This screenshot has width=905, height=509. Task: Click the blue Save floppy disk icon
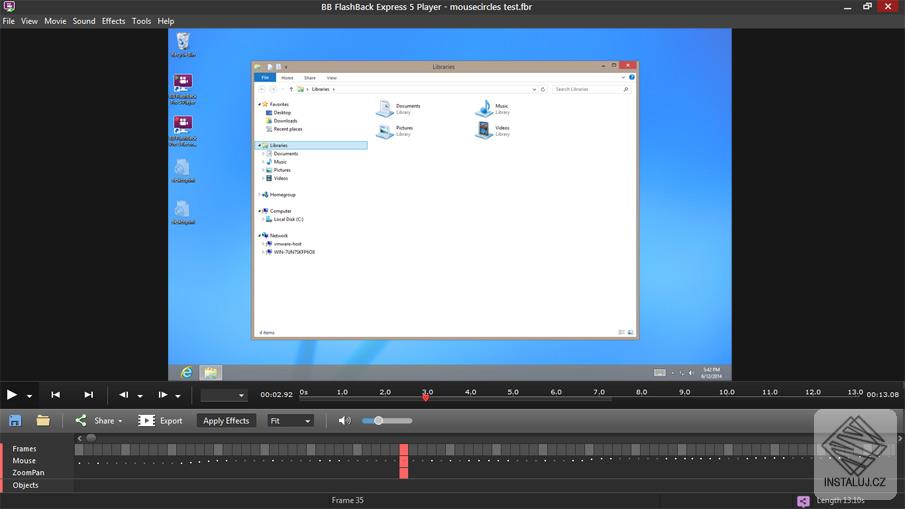coord(15,421)
